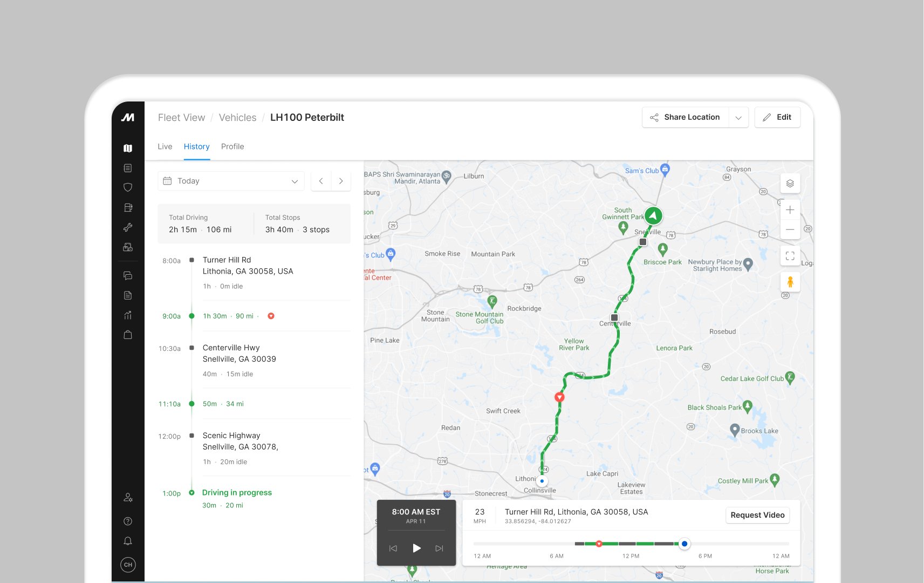Image resolution: width=924 pixels, height=583 pixels.
Task: Skip to previous playback event
Action: [393, 548]
